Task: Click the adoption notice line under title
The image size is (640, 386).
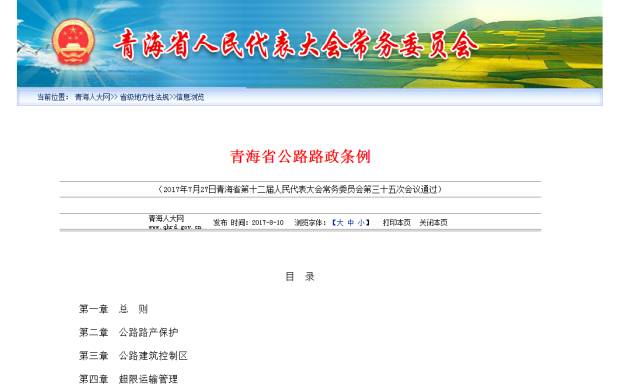Action: (x=300, y=189)
